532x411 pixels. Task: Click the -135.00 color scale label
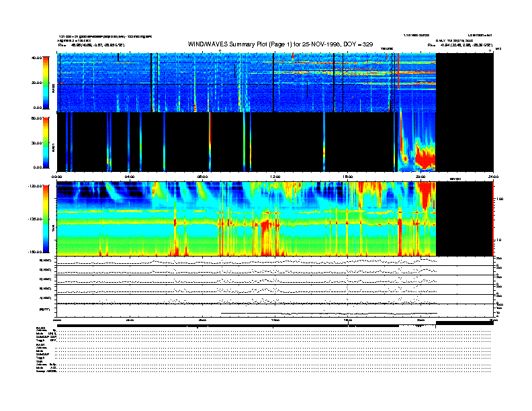click(x=36, y=219)
